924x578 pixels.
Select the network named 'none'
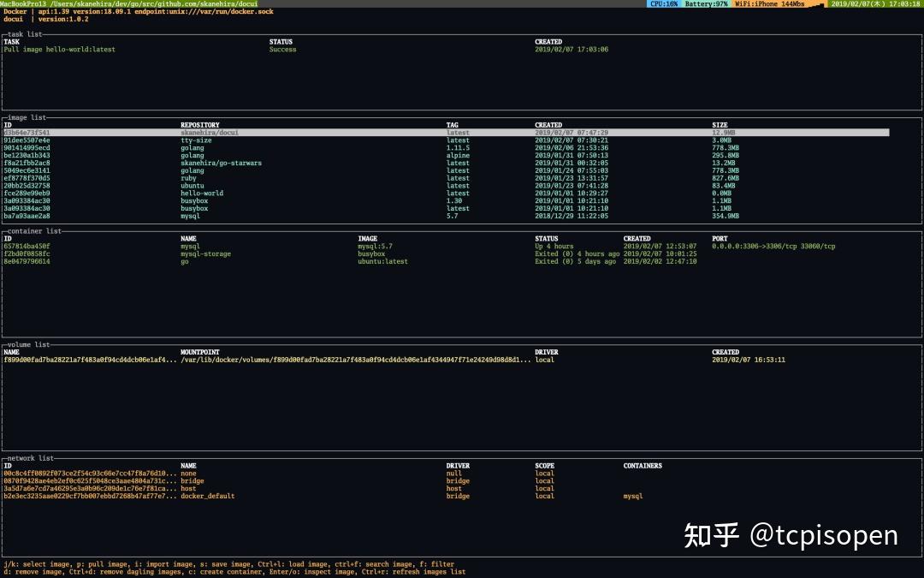(188, 474)
